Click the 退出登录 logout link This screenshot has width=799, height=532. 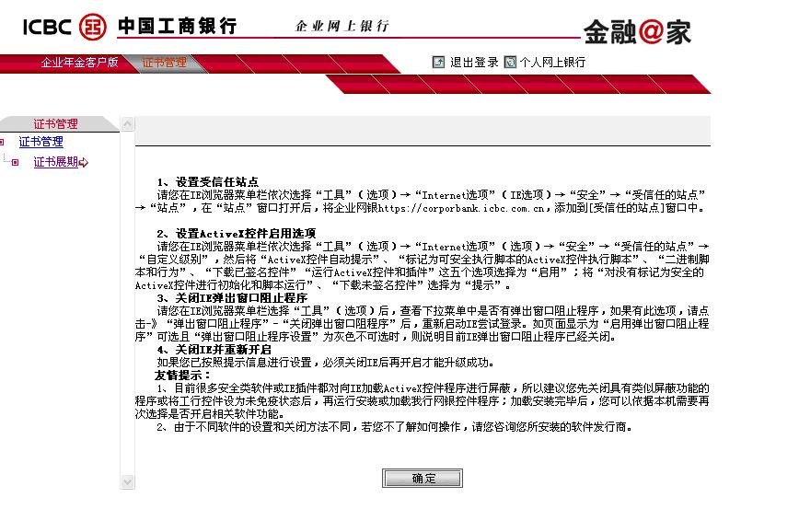[x=474, y=63]
